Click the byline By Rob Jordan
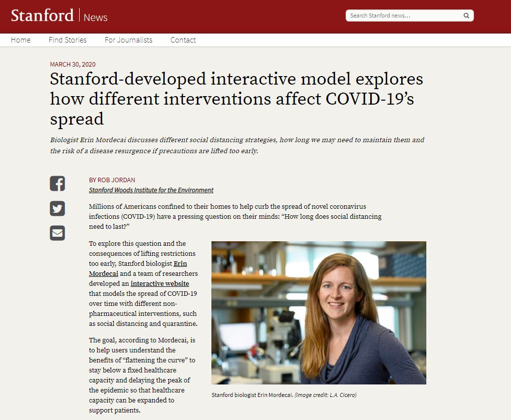This screenshot has width=511, height=420. point(112,180)
